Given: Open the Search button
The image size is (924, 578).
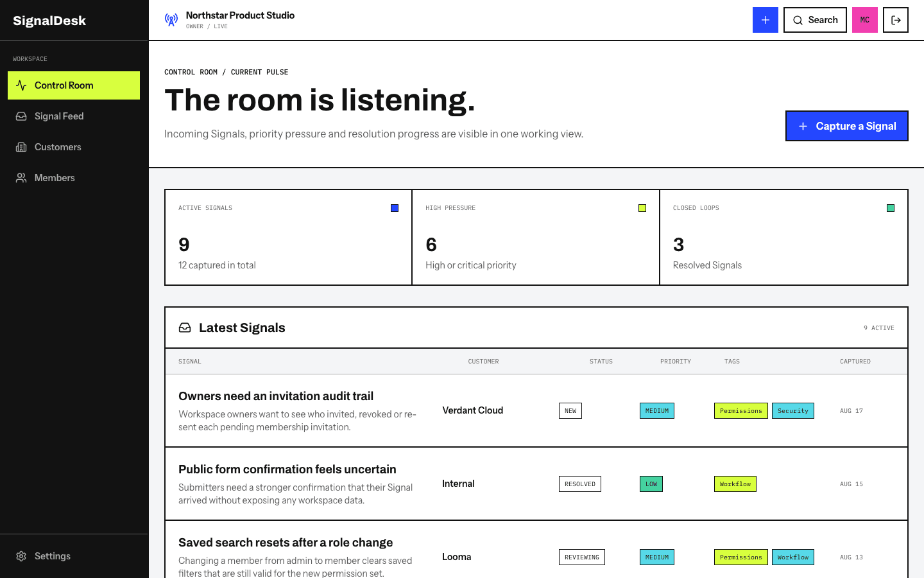Looking at the screenshot, I should (815, 20).
